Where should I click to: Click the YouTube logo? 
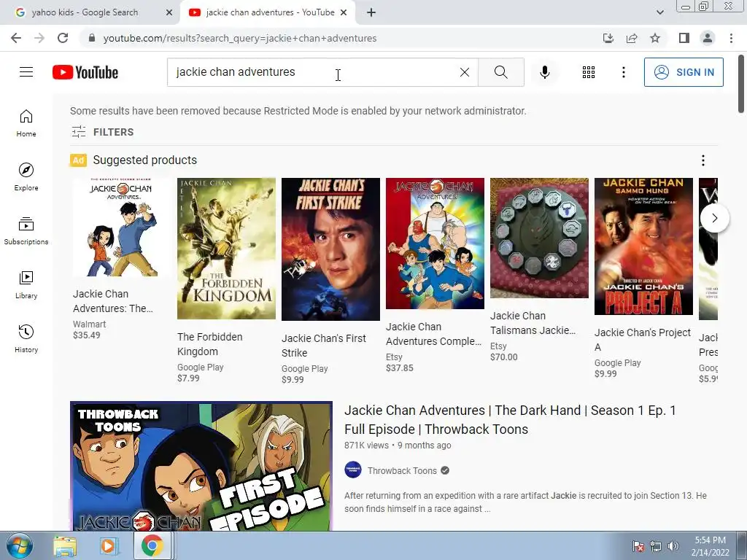(x=85, y=72)
